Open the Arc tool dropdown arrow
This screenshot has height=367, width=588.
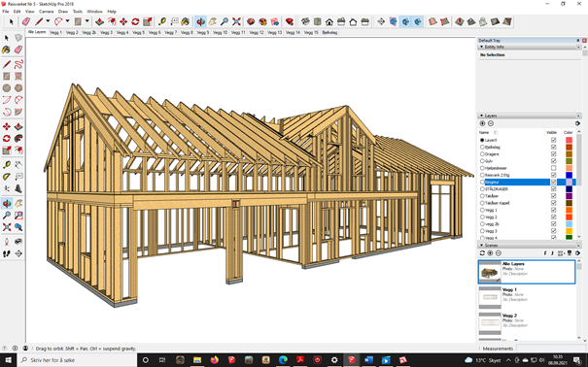[67, 21]
